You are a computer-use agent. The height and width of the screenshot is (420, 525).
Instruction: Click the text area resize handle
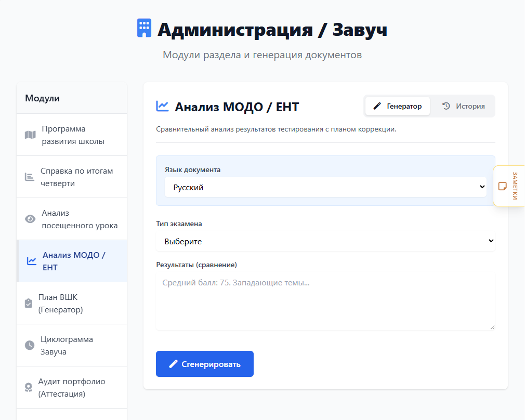(492, 327)
